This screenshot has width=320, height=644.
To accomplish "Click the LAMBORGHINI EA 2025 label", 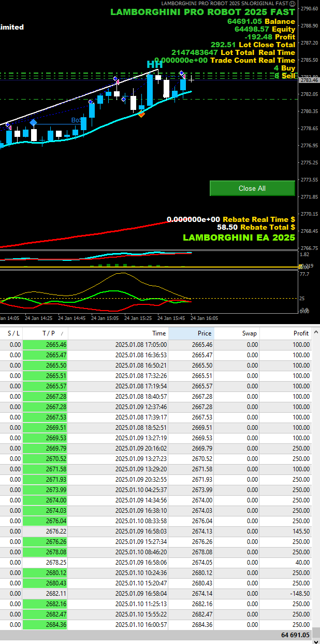I will click(239, 237).
